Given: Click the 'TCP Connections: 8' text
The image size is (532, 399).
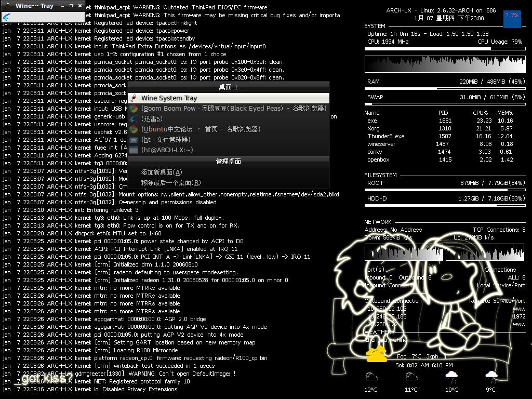Looking at the screenshot, I should 499,230.
